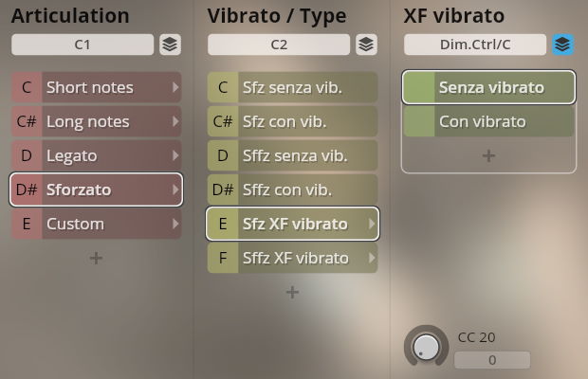Add a new slot under Articulation
Image resolution: width=588 pixels, height=379 pixels.
coord(96,258)
